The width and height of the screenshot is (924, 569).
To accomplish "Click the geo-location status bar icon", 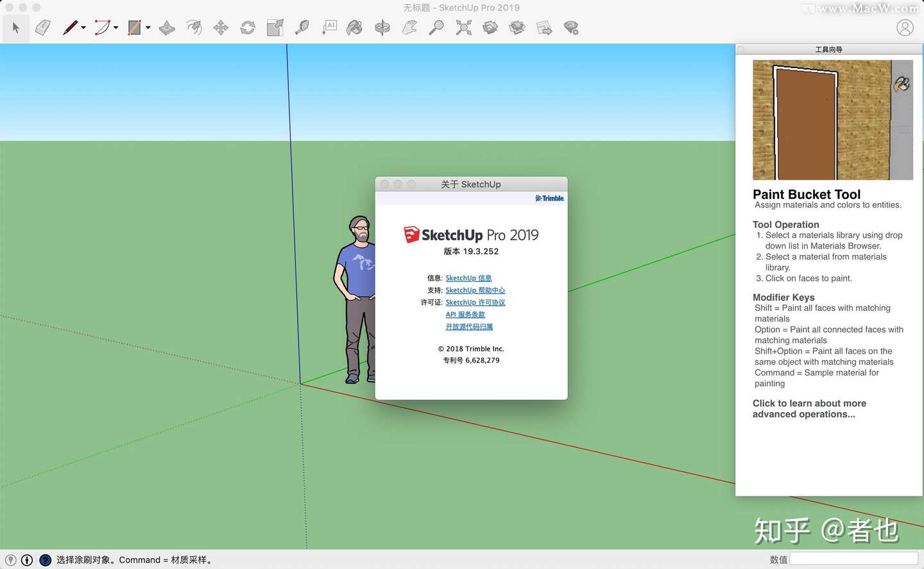I will 10,560.
